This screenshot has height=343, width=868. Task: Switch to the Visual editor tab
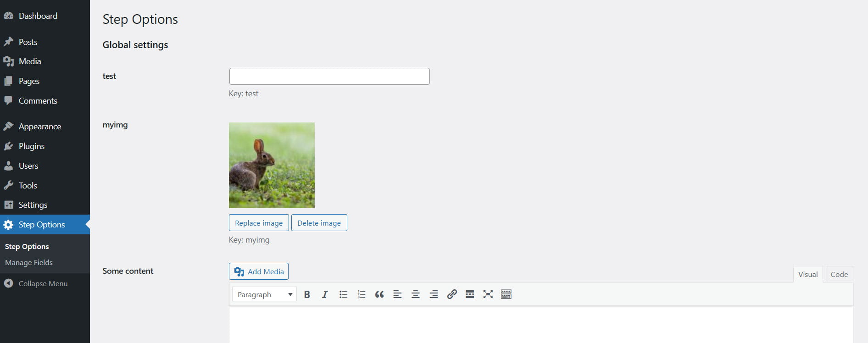click(807, 274)
